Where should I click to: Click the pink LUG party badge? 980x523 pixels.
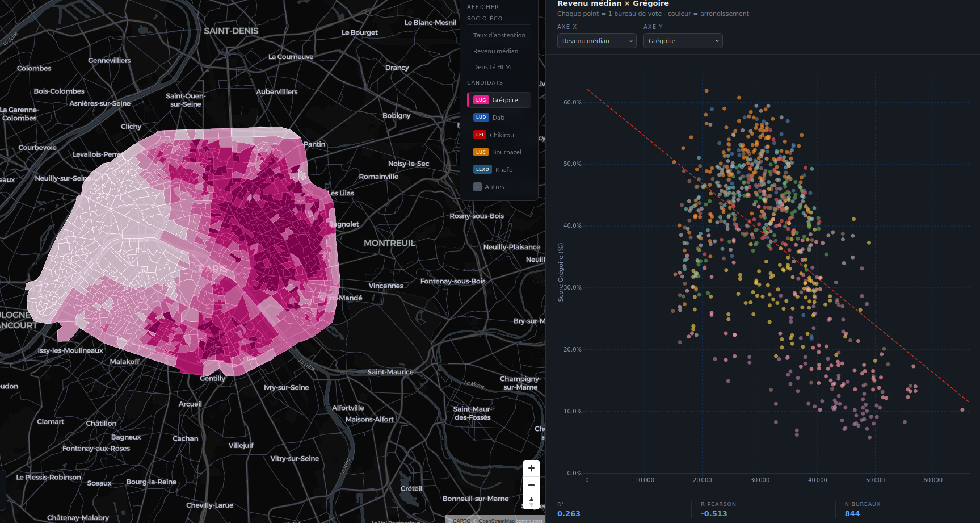click(481, 100)
